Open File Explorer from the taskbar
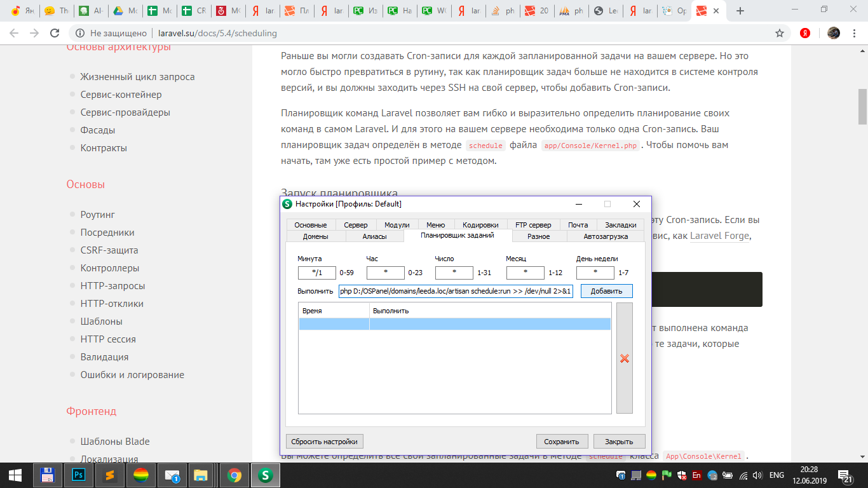 [201, 475]
